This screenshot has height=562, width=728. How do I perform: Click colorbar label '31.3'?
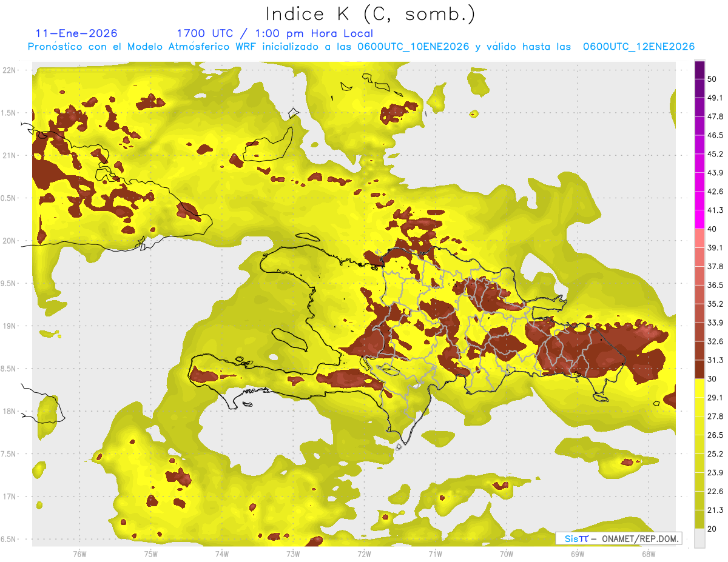point(715,360)
